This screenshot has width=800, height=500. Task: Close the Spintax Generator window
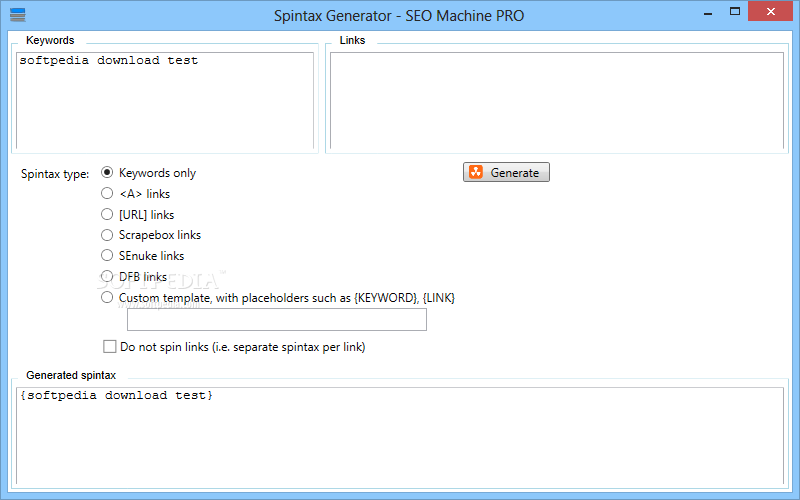pos(771,11)
